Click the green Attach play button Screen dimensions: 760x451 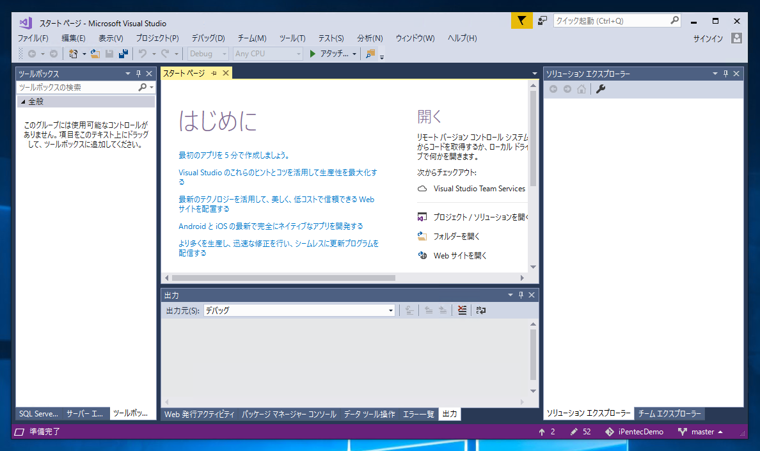click(313, 54)
